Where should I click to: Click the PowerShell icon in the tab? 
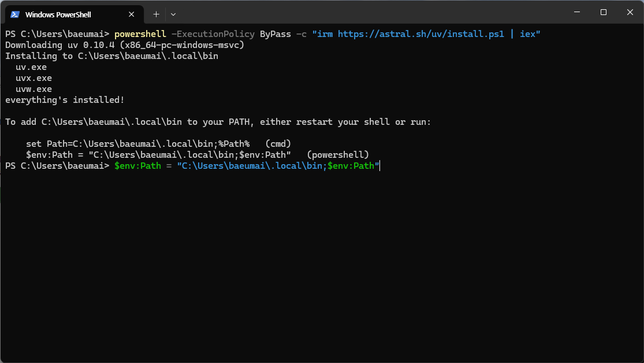point(15,14)
